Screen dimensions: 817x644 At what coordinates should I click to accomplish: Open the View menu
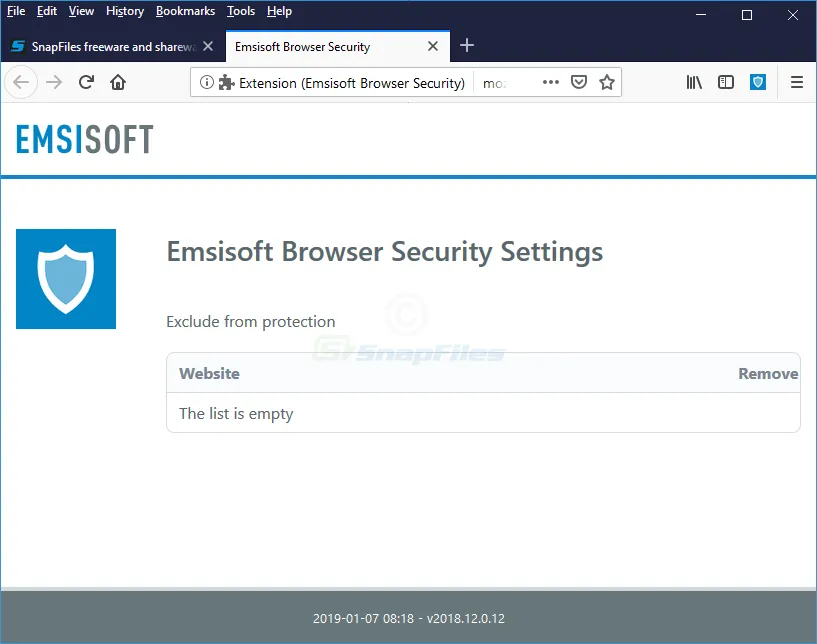point(81,11)
